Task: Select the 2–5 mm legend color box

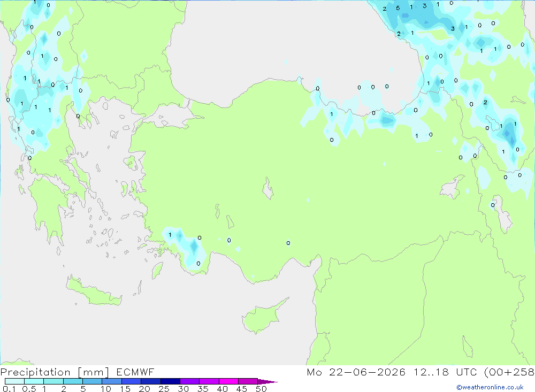Action: (73, 381)
